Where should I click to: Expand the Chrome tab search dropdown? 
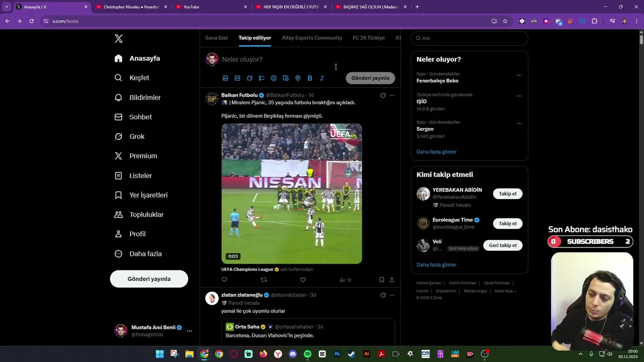pyautogui.click(x=7, y=7)
